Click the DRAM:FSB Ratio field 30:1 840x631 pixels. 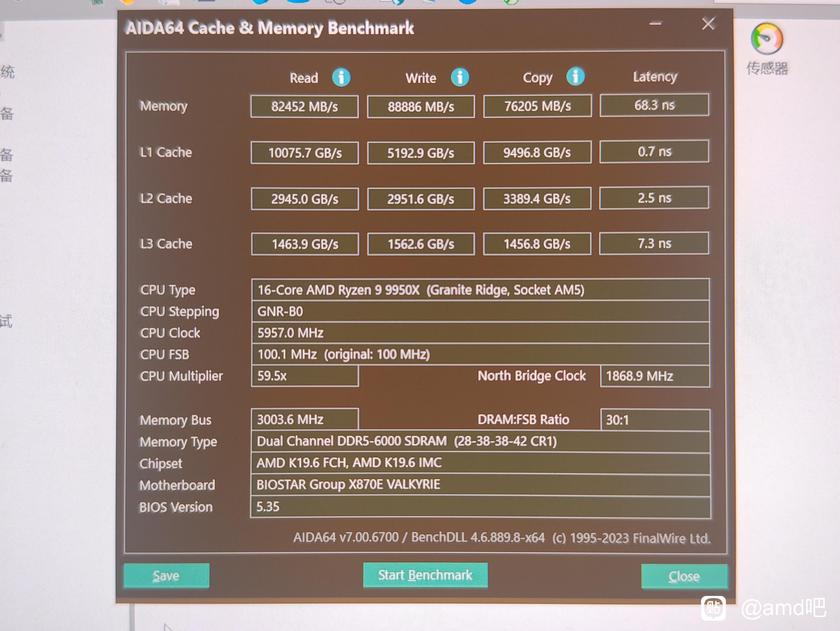(x=655, y=420)
